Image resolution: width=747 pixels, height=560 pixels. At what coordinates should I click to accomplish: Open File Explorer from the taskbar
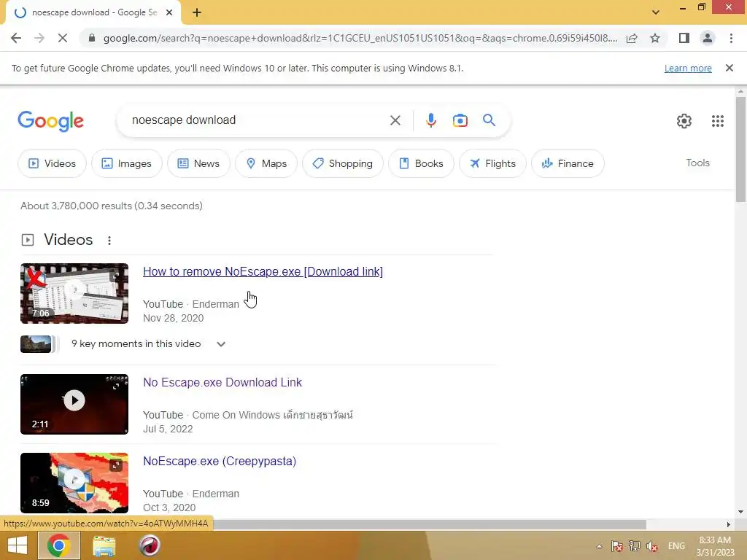(x=104, y=545)
